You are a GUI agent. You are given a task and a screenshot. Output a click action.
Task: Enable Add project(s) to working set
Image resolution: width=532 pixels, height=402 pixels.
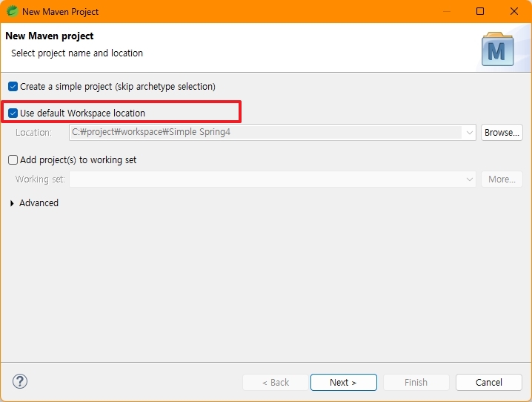click(x=13, y=160)
